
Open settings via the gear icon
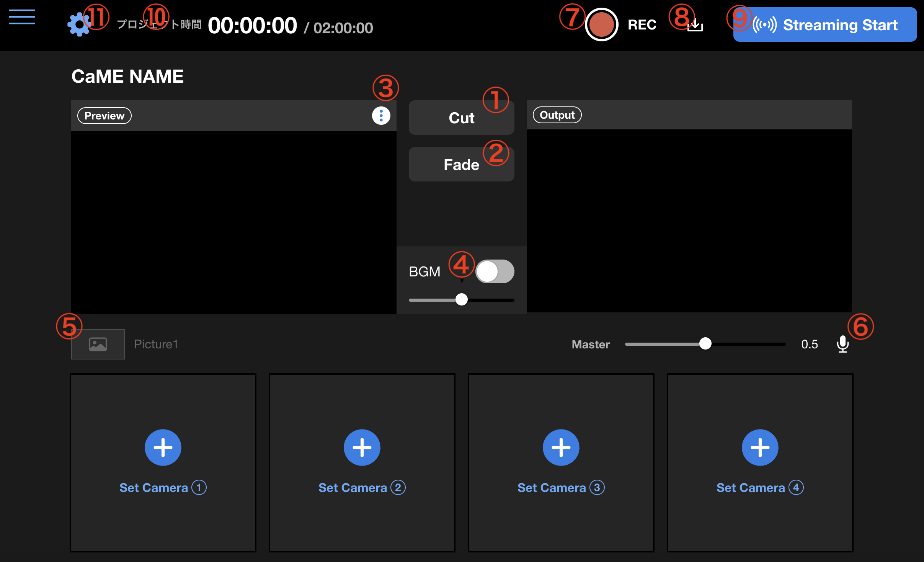[78, 25]
